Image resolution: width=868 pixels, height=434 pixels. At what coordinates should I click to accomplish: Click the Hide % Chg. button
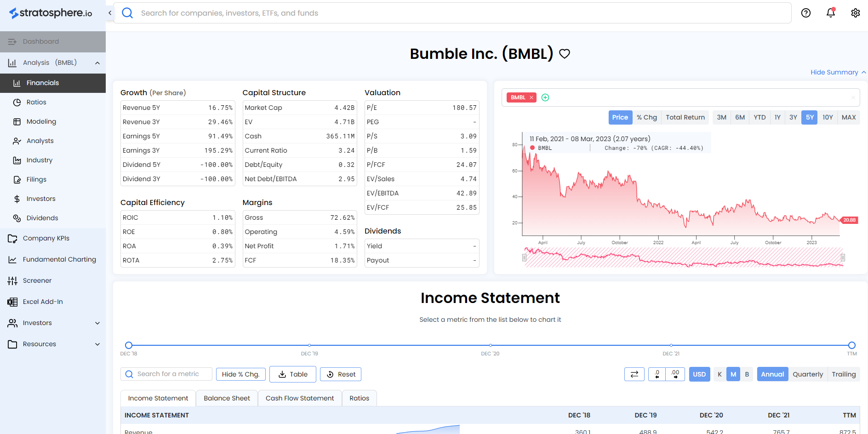click(241, 374)
